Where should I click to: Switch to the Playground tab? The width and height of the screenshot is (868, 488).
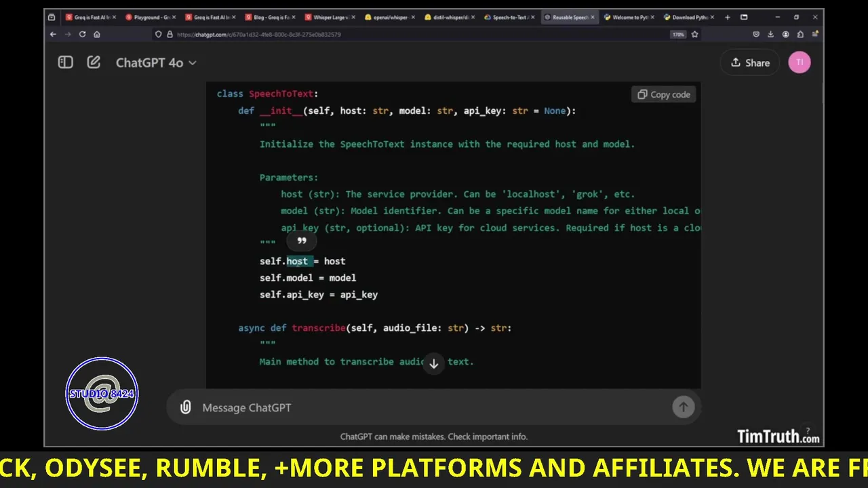(151, 18)
